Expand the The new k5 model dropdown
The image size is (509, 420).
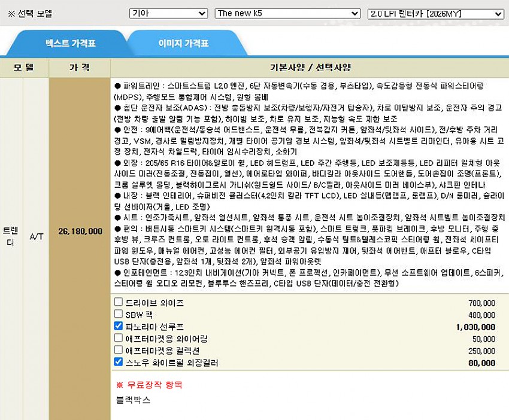click(287, 13)
